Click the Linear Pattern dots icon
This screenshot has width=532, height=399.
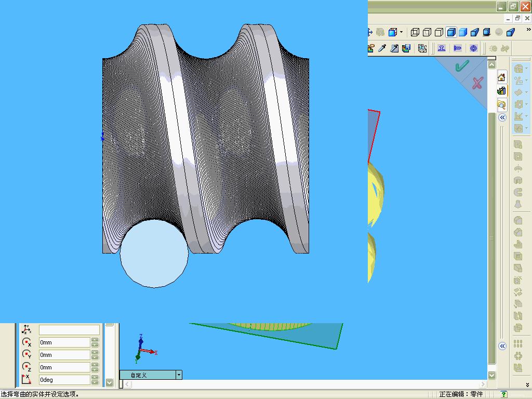pyautogui.click(x=518, y=344)
